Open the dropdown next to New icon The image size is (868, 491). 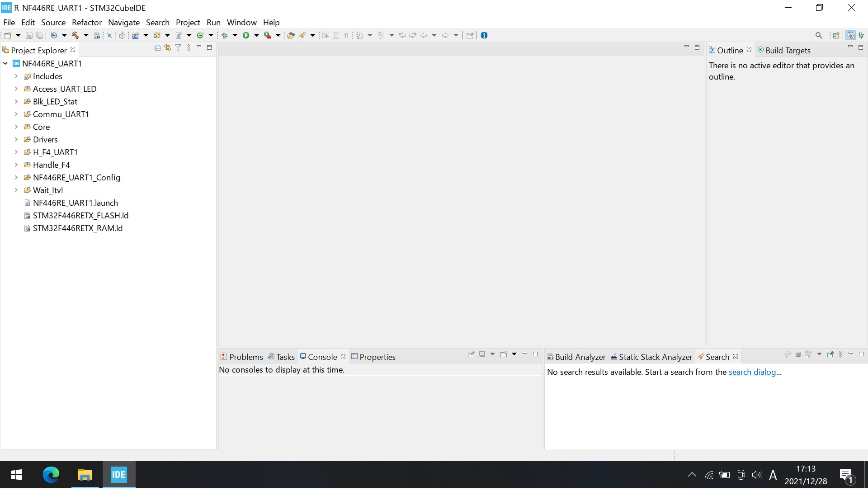click(18, 35)
